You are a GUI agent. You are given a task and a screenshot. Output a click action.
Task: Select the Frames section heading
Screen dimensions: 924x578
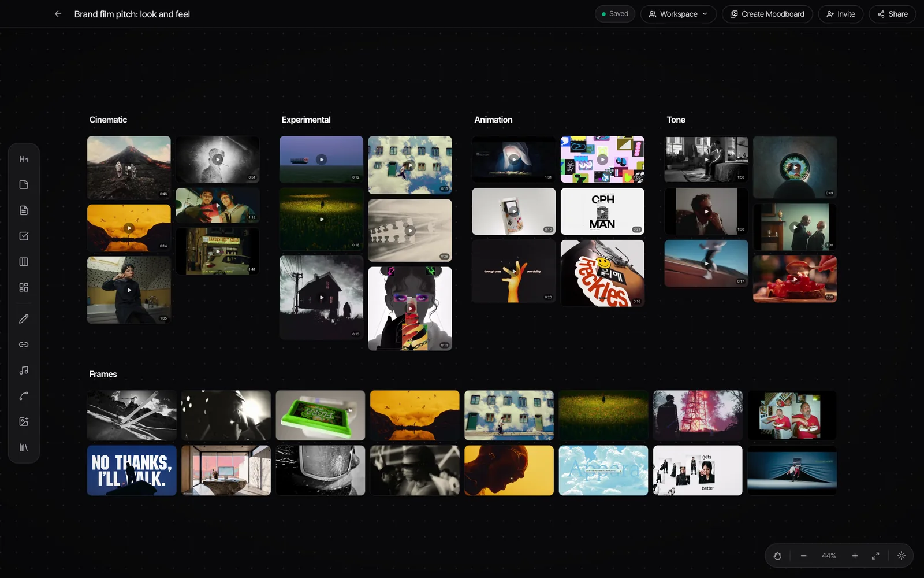pos(103,374)
